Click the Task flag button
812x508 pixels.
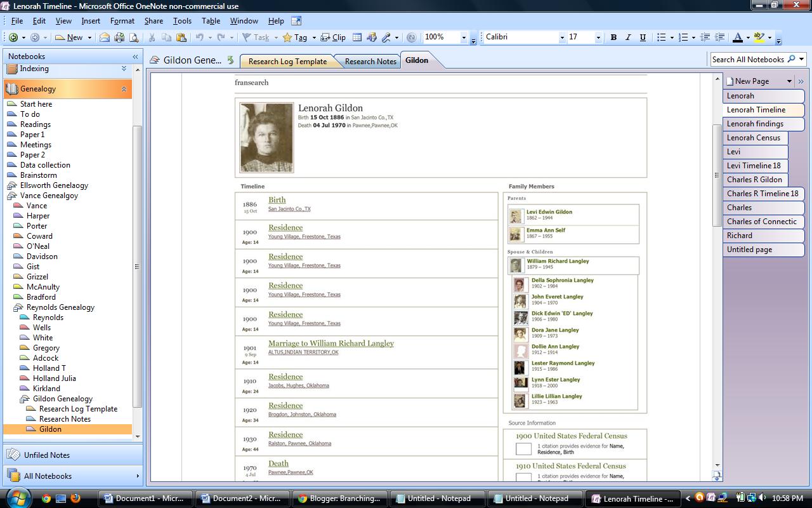[256, 37]
